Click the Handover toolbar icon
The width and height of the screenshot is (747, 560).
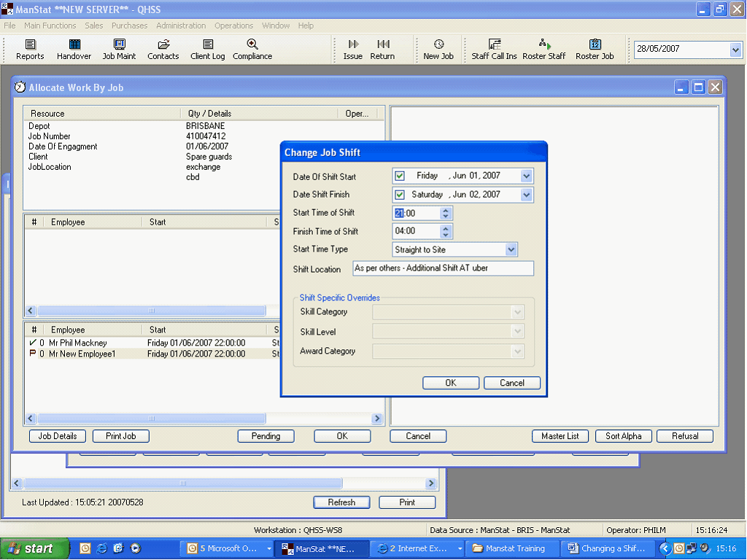point(74,45)
